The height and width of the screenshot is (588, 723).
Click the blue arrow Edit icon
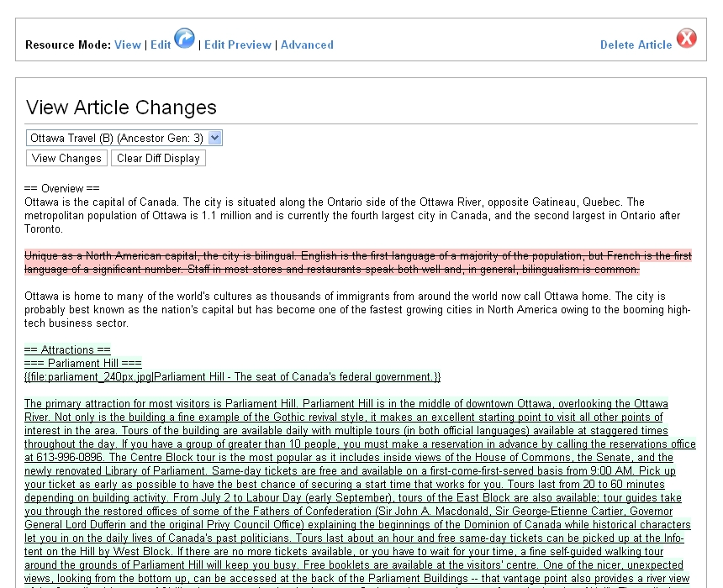[184, 39]
